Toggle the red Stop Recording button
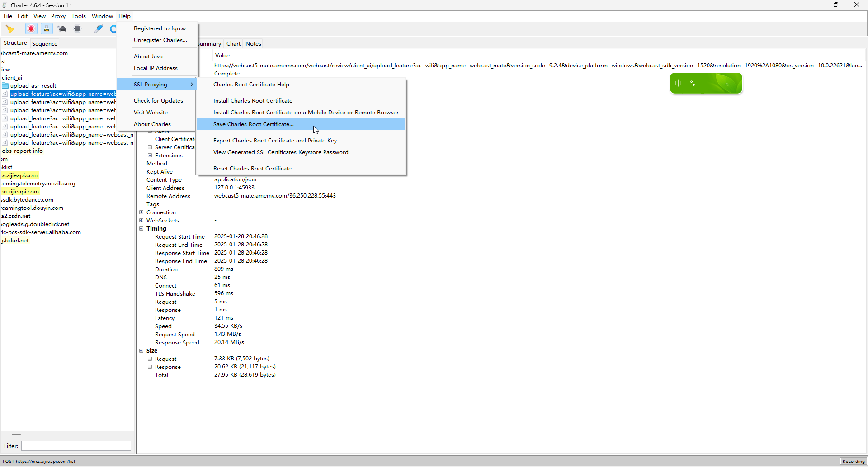 point(31,29)
